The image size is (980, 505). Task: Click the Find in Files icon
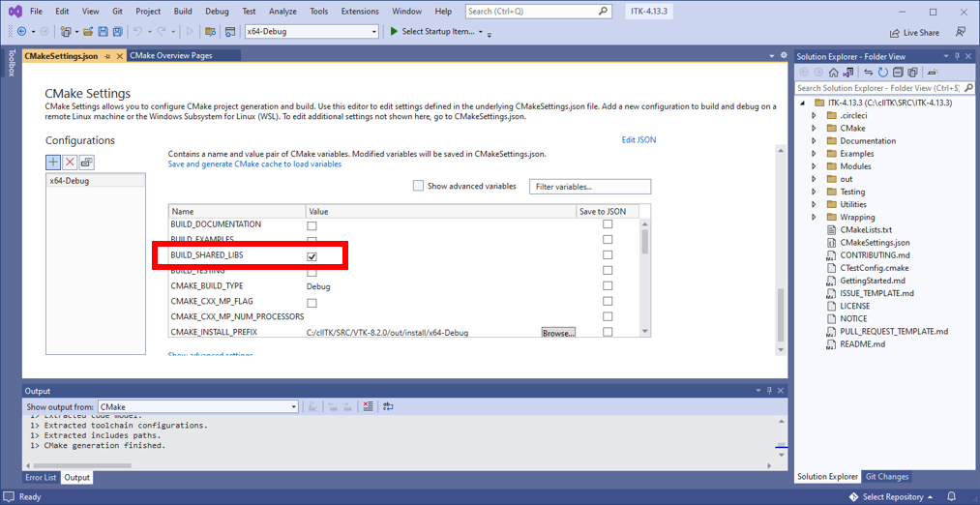coord(211,31)
